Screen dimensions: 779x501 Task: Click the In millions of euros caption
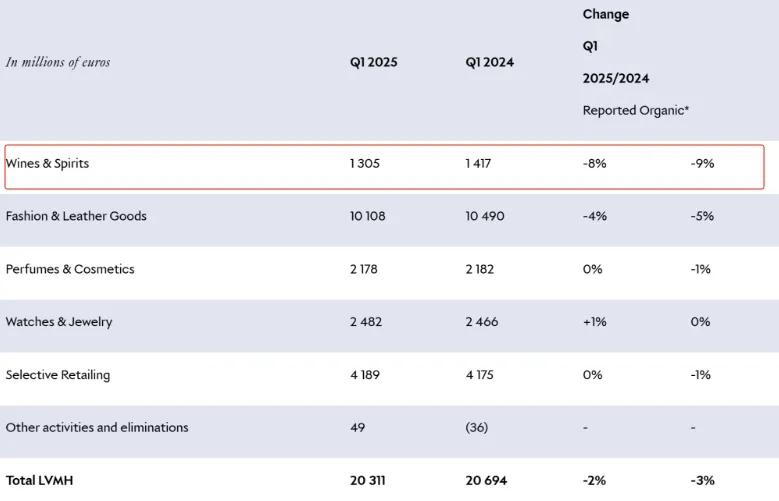pos(58,62)
